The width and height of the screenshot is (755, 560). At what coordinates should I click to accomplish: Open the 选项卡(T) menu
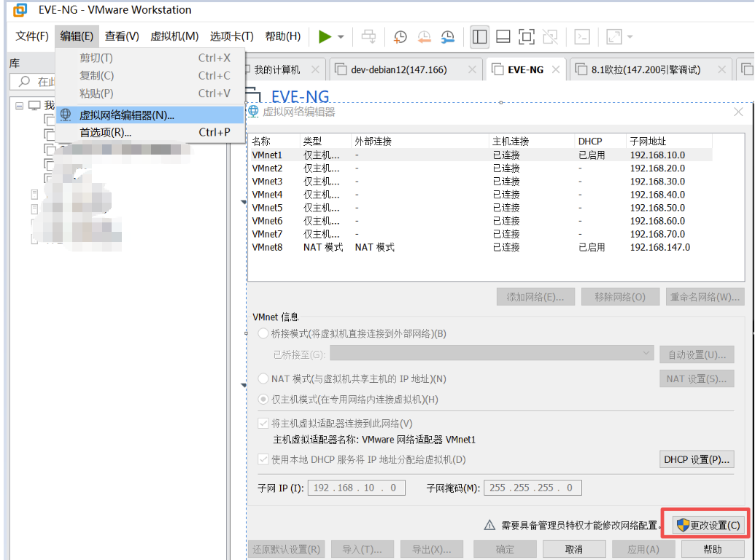[231, 36]
